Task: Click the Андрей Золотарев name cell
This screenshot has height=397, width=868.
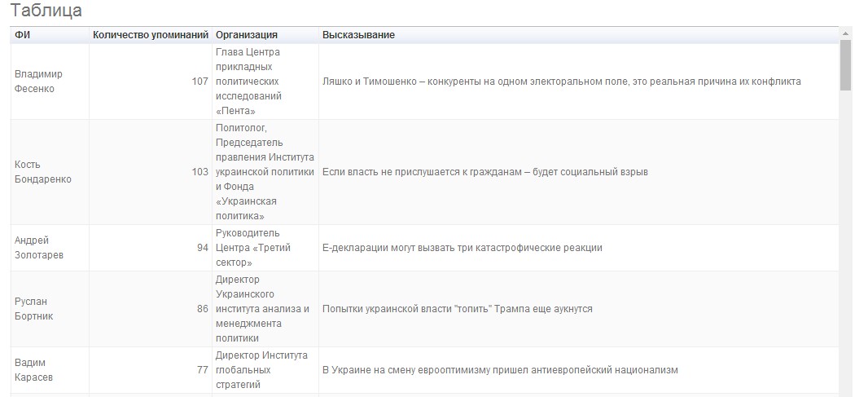Action: (x=38, y=248)
